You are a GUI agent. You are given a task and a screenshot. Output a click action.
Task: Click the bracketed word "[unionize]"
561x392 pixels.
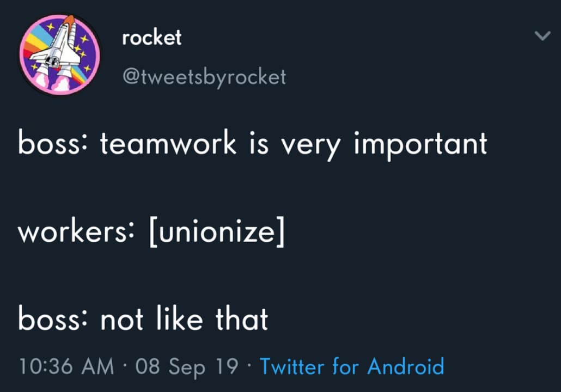point(215,232)
